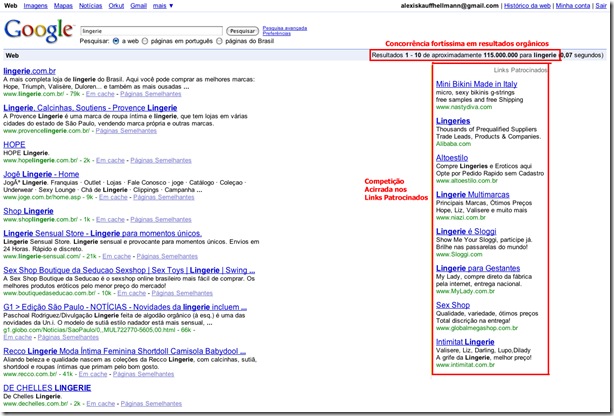This screenshot has width=614, height=416.
Task: Open 'Páginas Semelhantes' for provencelingerie.com.br
Action: pos(126,131)
